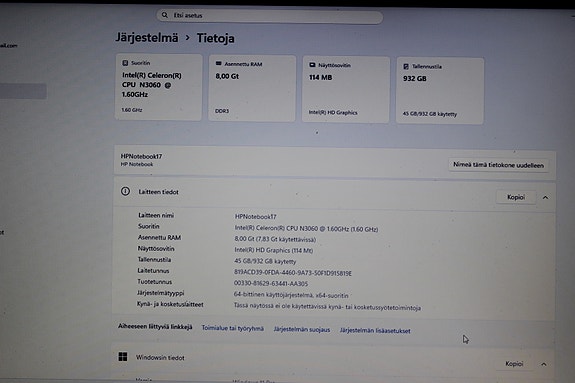
Task: Select Suoritin value 'Intel(R) Celeron(R) CPU N3060'
Action: [306, 229]
